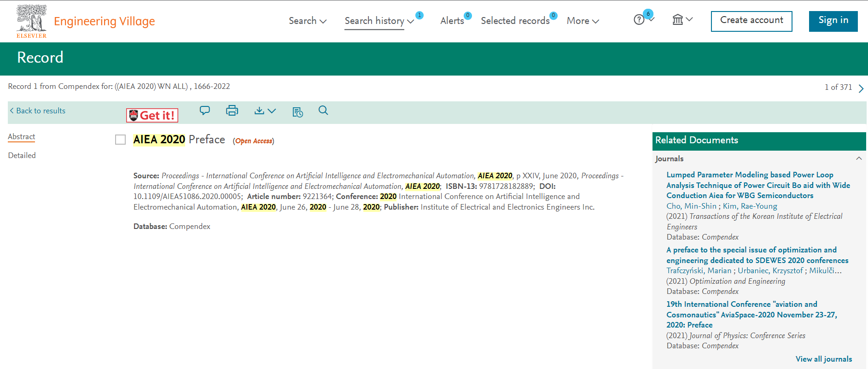Open the download record dropdown
The image size is (868, 369).
point(265,111)
